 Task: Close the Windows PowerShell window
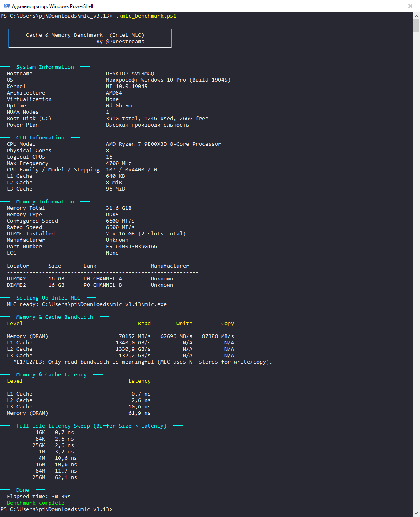(x=410, y=6)
